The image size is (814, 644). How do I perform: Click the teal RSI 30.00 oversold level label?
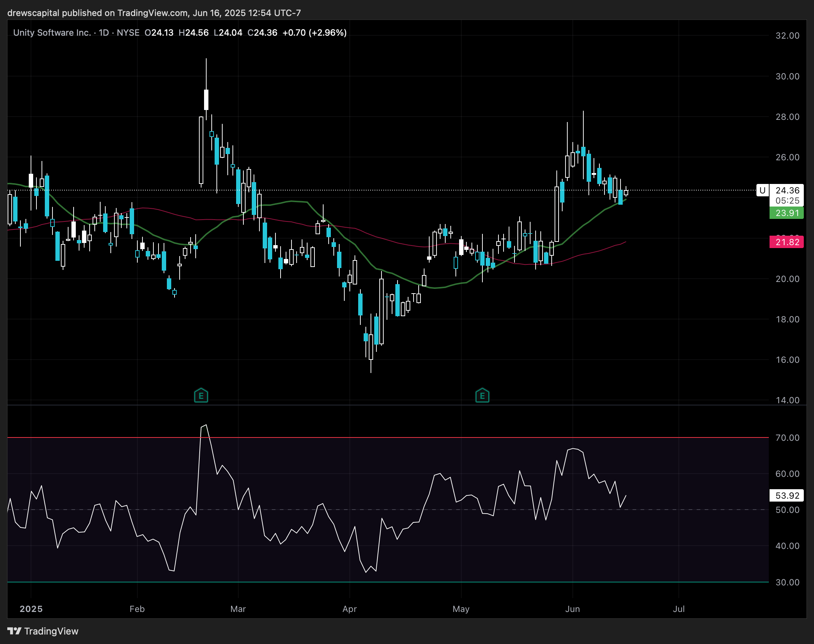[787, 582]
